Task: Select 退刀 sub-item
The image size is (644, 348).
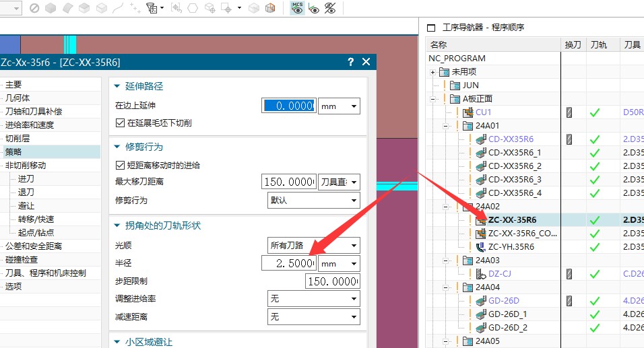Action: click(x=26, y=193)
